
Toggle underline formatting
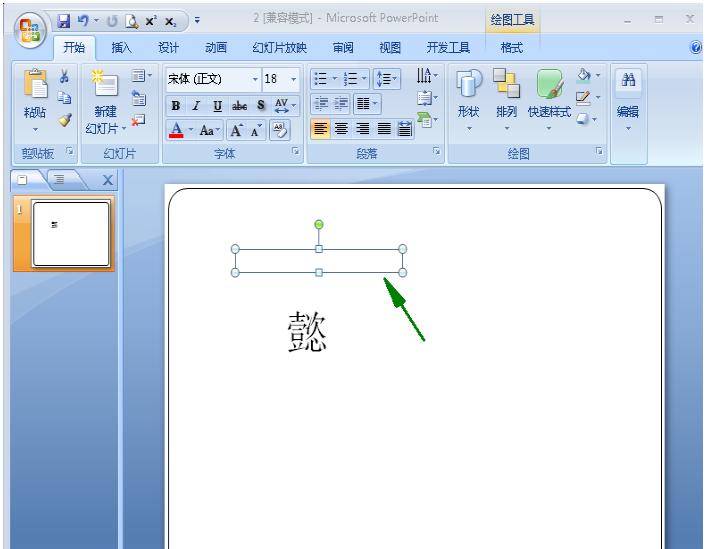tap(217, 106)
